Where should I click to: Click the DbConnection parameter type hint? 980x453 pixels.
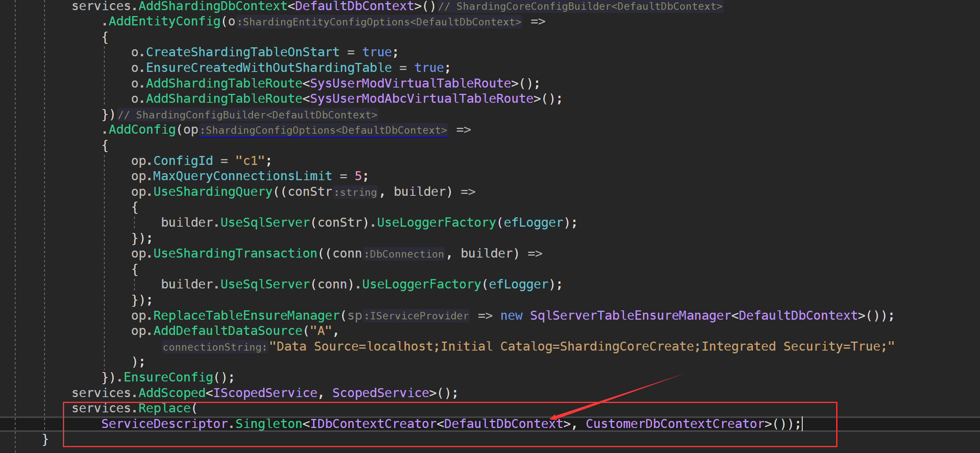404,253
